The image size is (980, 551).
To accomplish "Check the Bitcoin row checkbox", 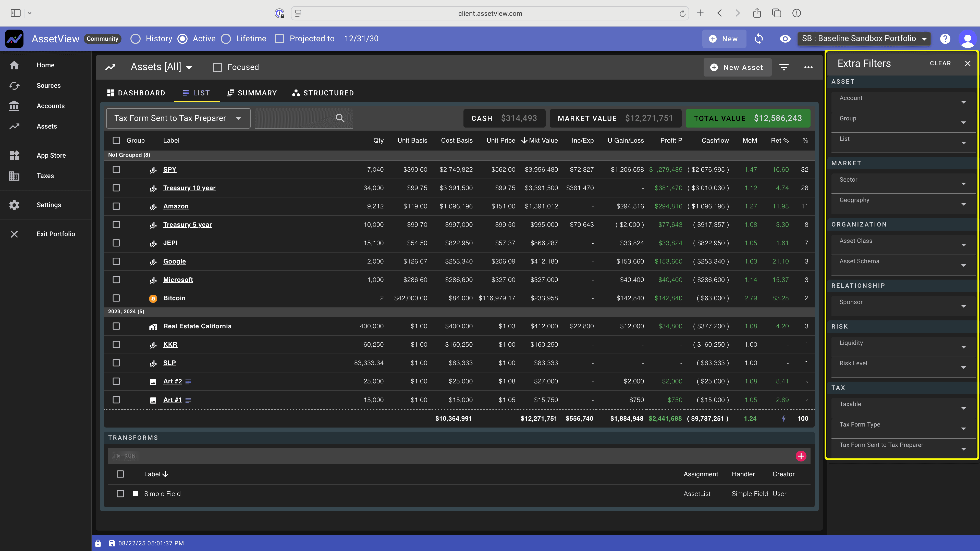I will [116, 298].
